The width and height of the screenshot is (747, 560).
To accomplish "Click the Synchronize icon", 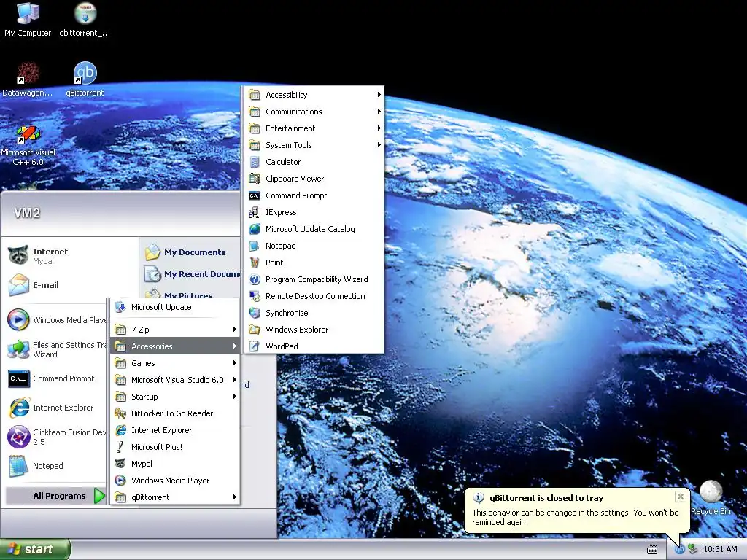I will [x=255, y=313].
